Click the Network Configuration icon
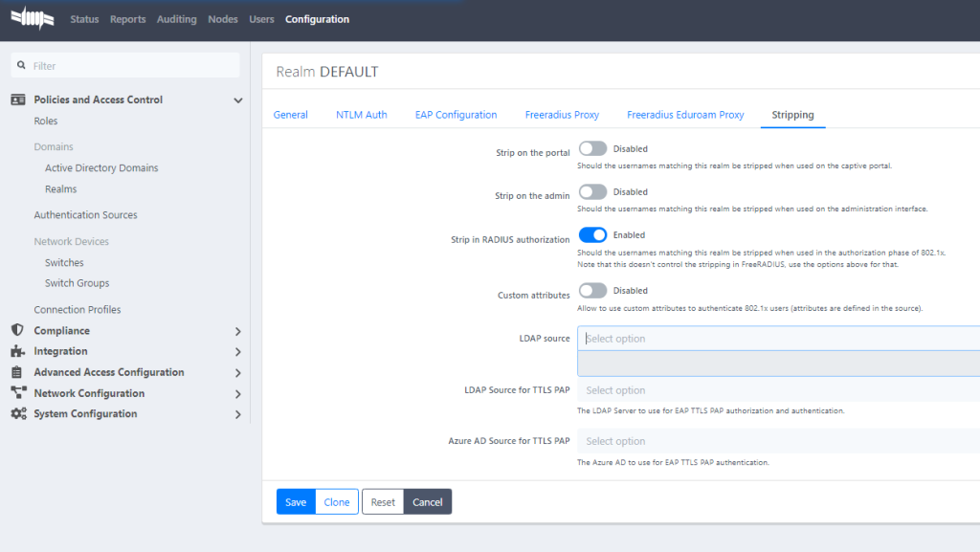Viewport: 980px width, 552px height. pyautogui.click(x=17, y=393)
